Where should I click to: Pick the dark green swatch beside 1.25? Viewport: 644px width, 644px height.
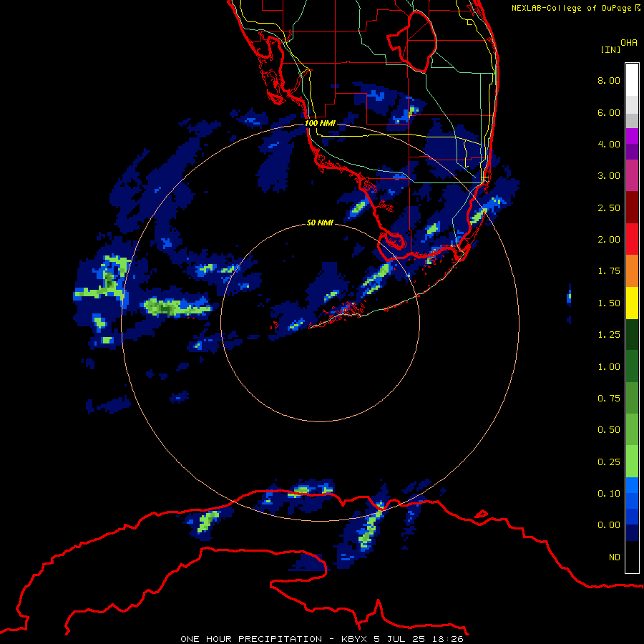tap(632, 334)
